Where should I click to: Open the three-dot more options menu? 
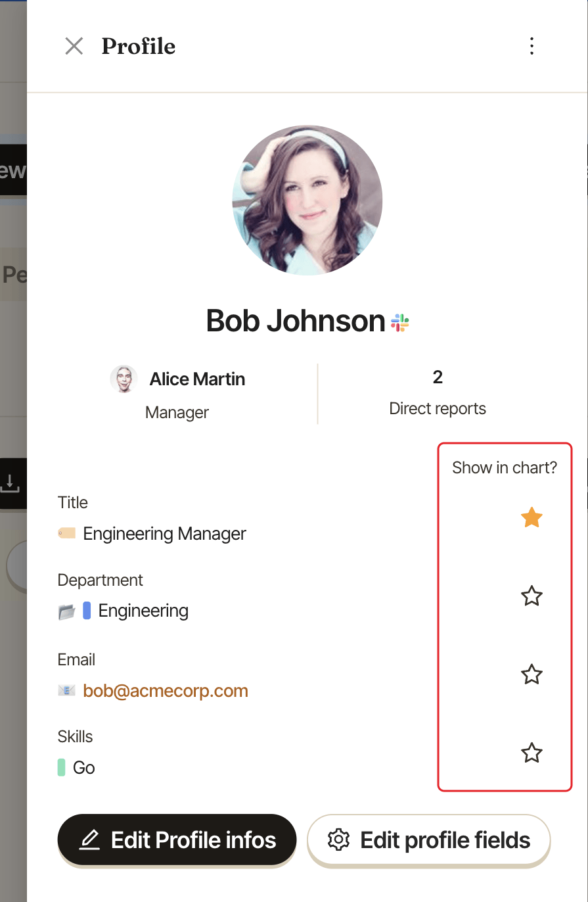531,46
